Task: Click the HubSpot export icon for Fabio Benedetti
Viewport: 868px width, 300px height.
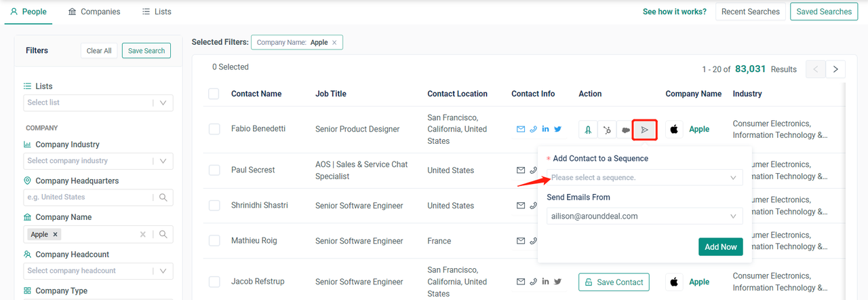Action: click(x=607, y=129)
